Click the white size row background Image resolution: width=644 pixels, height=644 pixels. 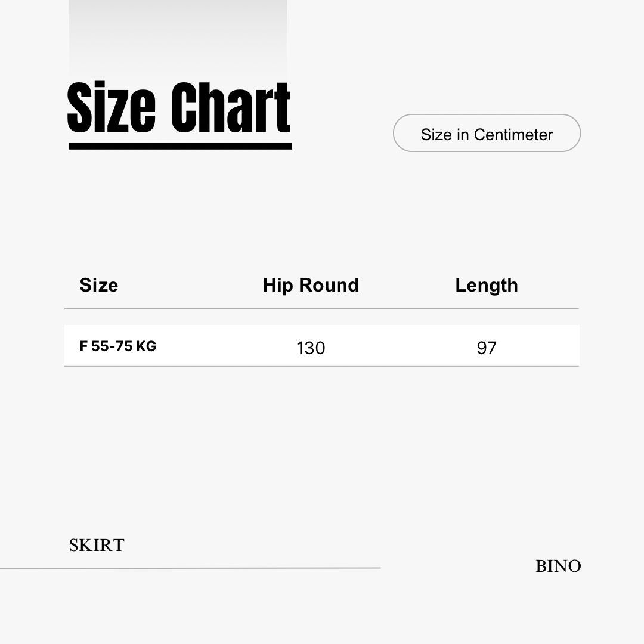click(321, 345)
